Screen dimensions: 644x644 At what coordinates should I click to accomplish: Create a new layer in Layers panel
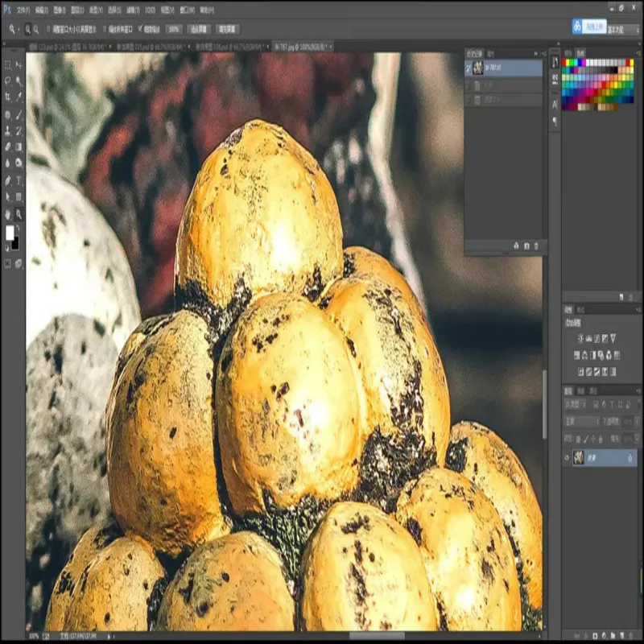(621, 635)
